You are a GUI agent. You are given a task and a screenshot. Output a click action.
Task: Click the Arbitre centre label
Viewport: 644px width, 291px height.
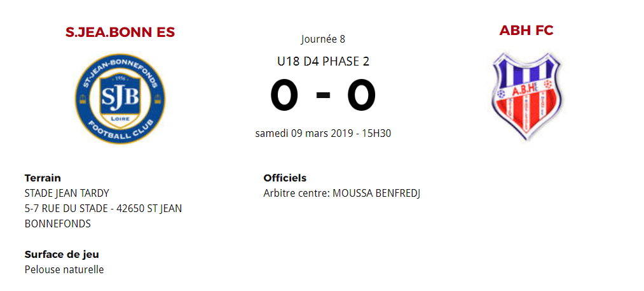[296, 193]
